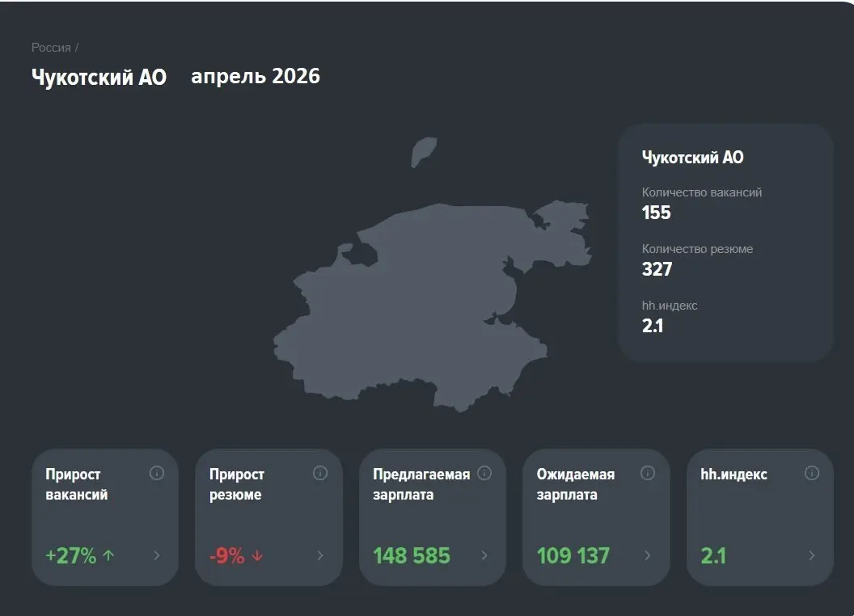This screenshot has width=854, height=616.
Task: Expand chevron on Прирост резюме card
Action: click(320, 555)
